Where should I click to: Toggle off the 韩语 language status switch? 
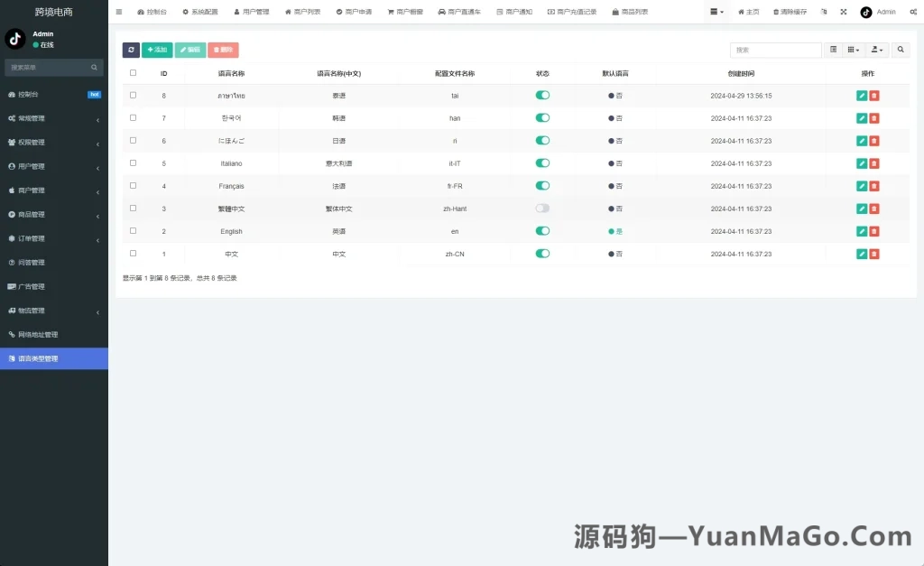pyautogui.click(x=541, y=117)
